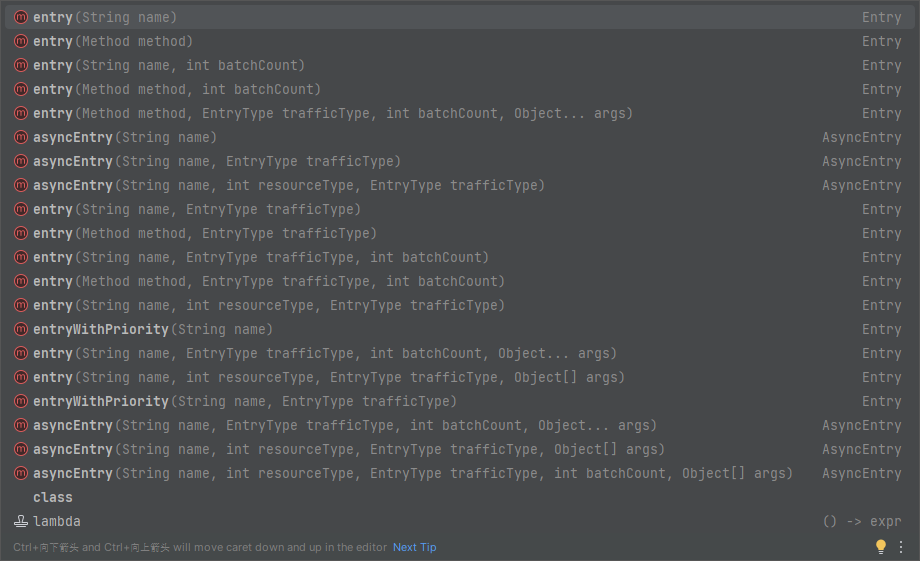920x561 pixels.
Task: Select the class completion item
Action: pos(460,497)
